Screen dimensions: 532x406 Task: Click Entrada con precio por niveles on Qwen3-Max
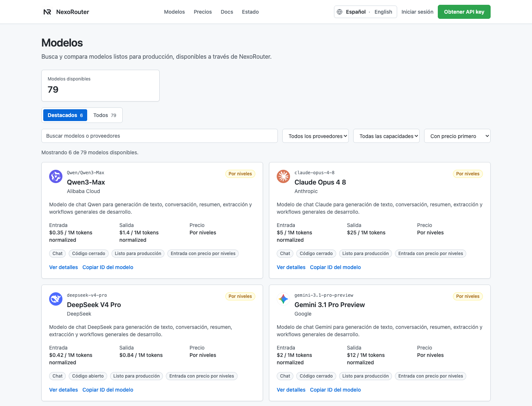(x=203, y=254)
